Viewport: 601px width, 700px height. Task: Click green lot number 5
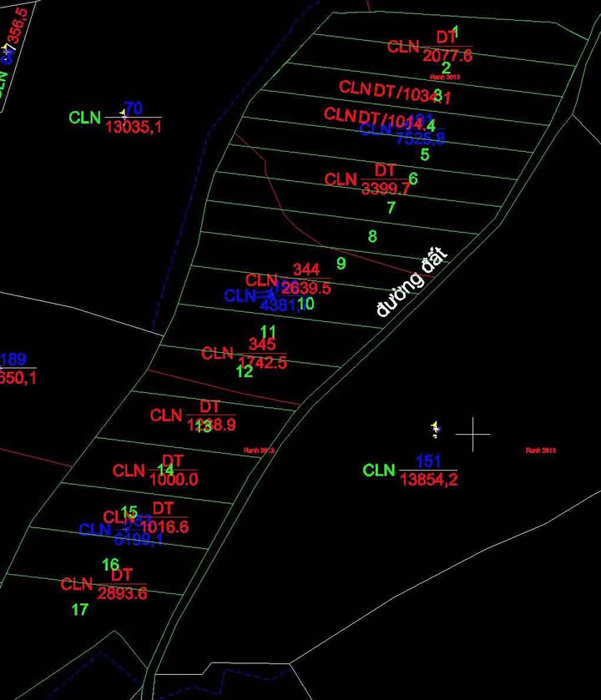click(x=425, y=154)
